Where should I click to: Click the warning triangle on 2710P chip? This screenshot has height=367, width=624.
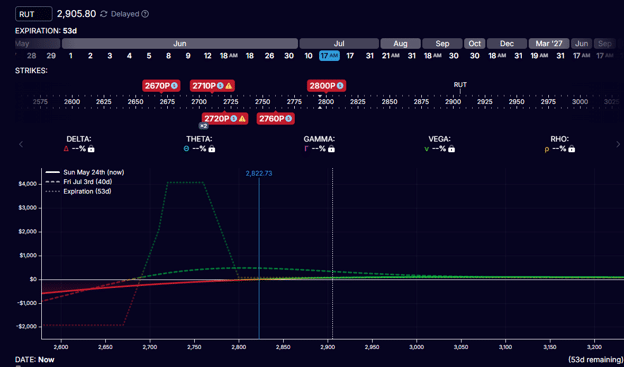pos(228,86)
